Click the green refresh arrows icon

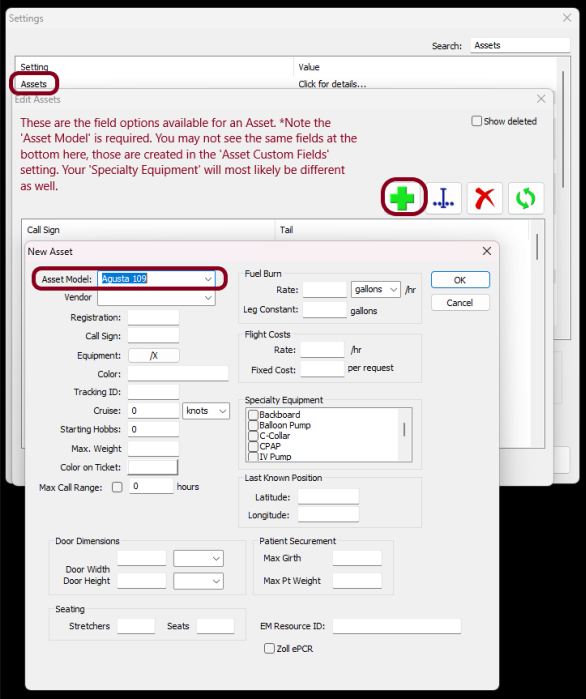pos(526,198)
